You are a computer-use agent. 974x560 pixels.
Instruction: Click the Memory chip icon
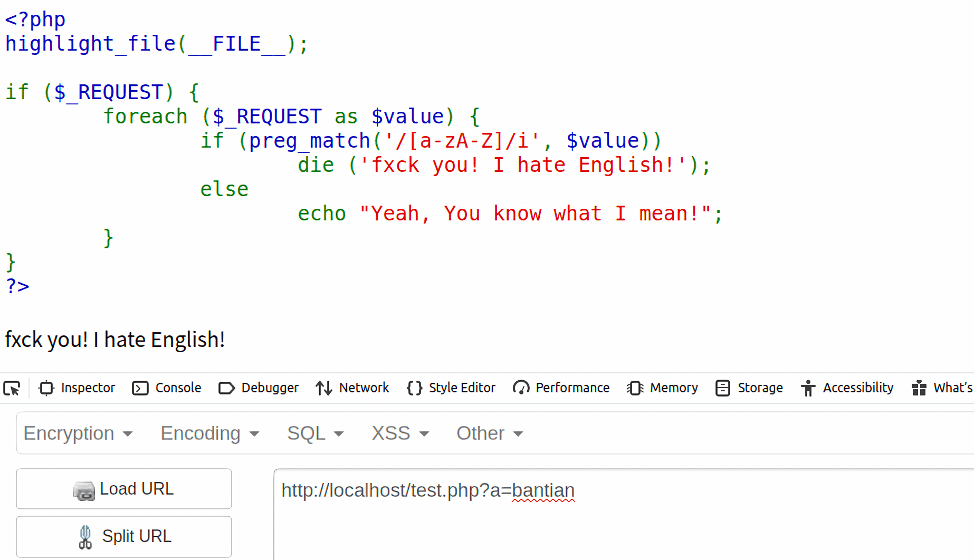(635, 388)
